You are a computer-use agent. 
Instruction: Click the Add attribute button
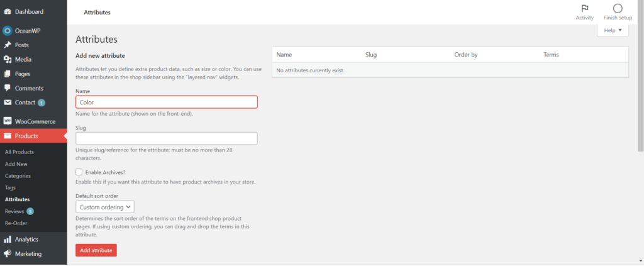pyautogui.click(x=96, y=250)
